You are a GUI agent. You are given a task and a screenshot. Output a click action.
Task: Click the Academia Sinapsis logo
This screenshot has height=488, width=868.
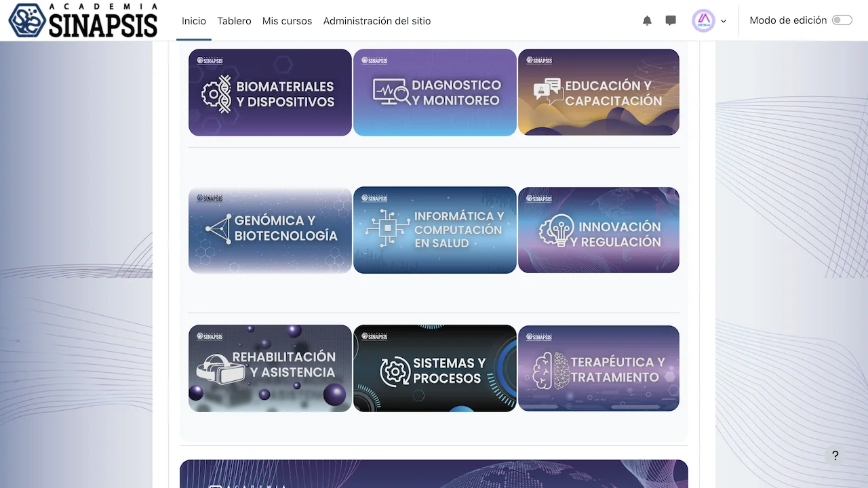[x=83, y=20]
